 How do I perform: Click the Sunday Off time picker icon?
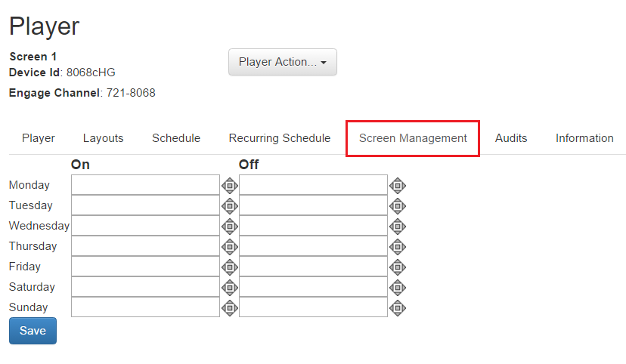[x=398, y=308]
